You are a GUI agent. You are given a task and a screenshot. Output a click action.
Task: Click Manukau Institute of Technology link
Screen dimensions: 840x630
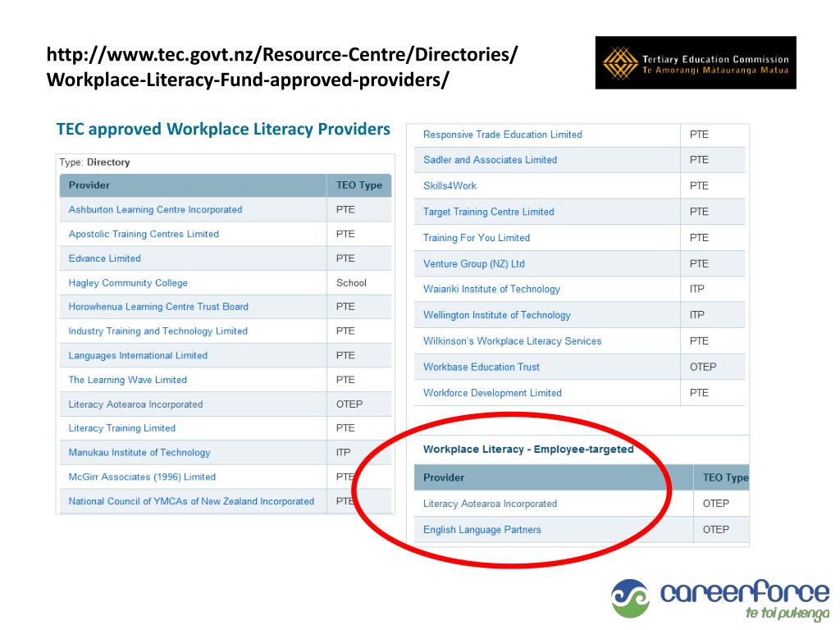click(139, 453)
